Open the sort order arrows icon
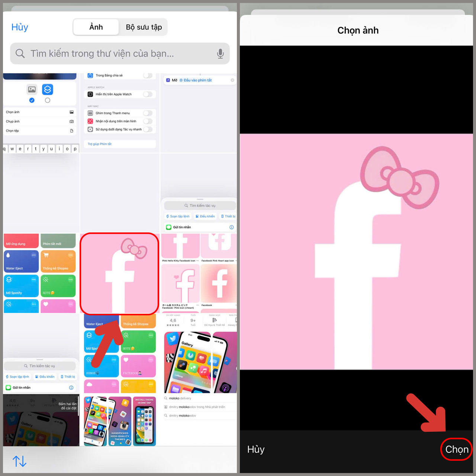Viewport: 476px width, 476px height. pos(19,461)
